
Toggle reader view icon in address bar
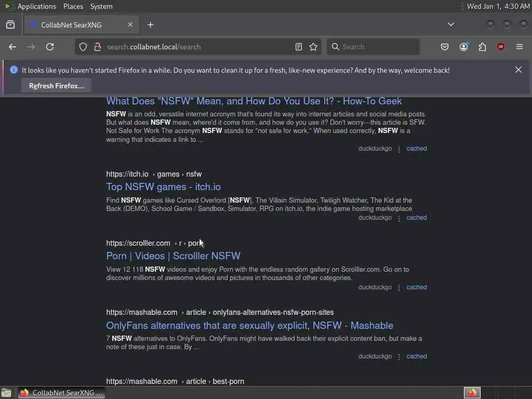coord(299,47)
